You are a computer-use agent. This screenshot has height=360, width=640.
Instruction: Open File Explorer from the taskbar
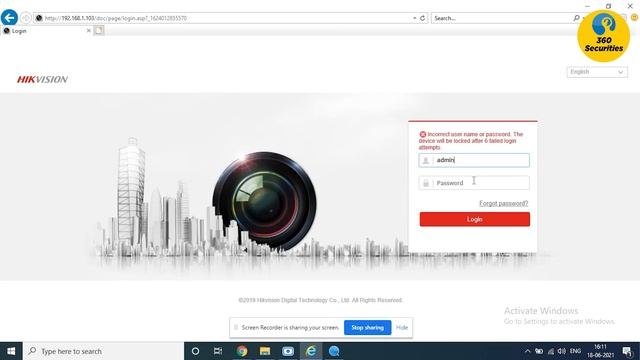coord(265,351)
